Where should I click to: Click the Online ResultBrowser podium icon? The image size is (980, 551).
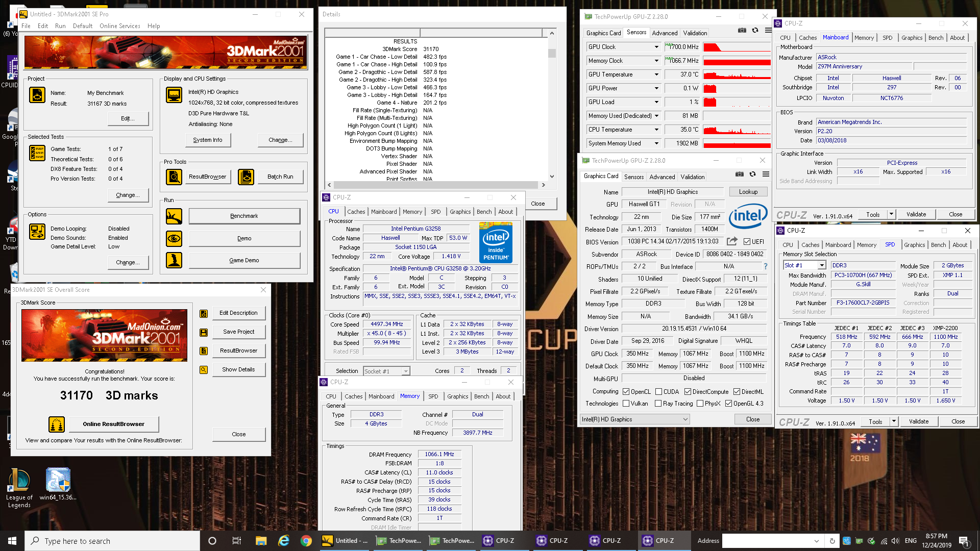click(x=57, y=424)
